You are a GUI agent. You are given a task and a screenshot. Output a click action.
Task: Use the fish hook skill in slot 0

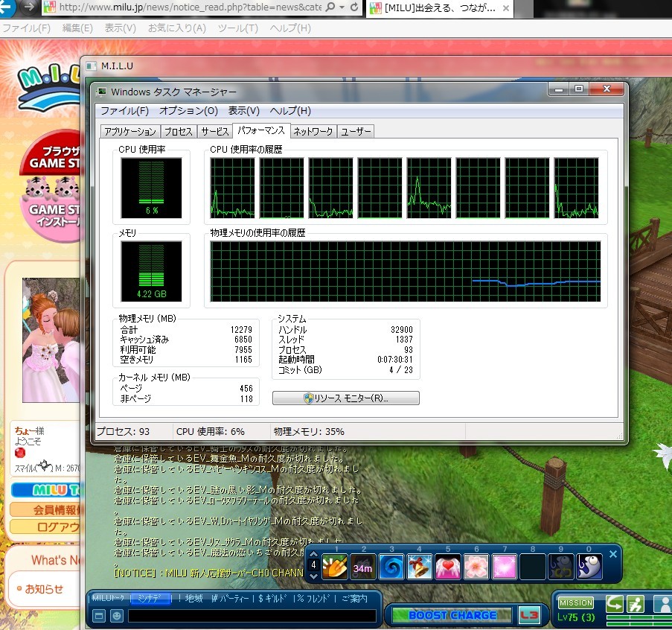(589, 569)
